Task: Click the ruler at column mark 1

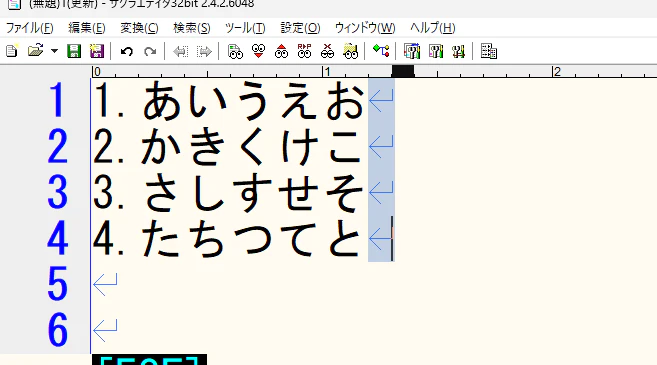Action: point(327,72)
